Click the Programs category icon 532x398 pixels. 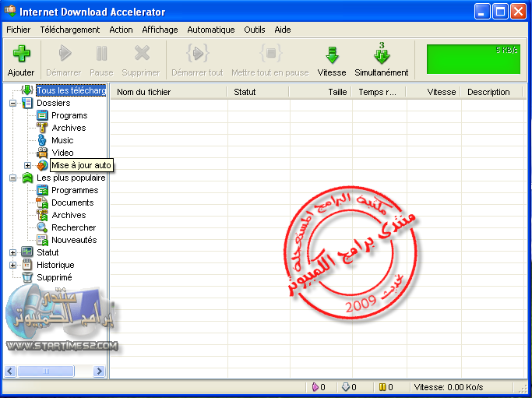(x=42, y=115)
